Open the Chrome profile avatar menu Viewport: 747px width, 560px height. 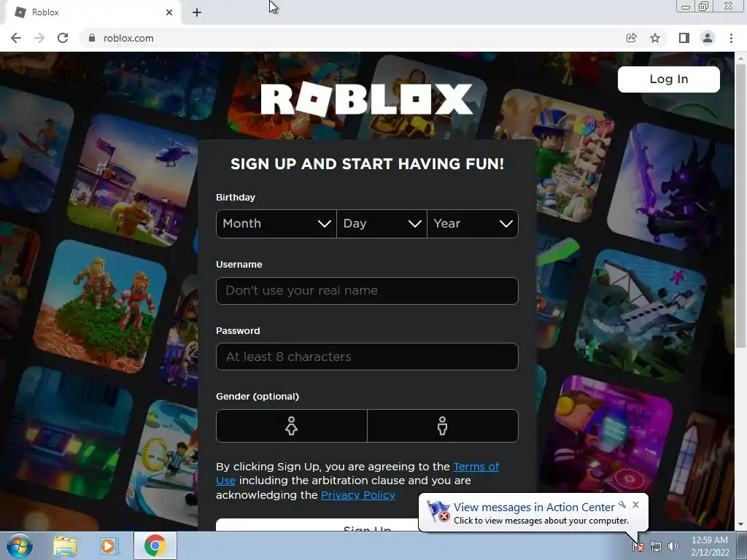click(x=708, y=38)
